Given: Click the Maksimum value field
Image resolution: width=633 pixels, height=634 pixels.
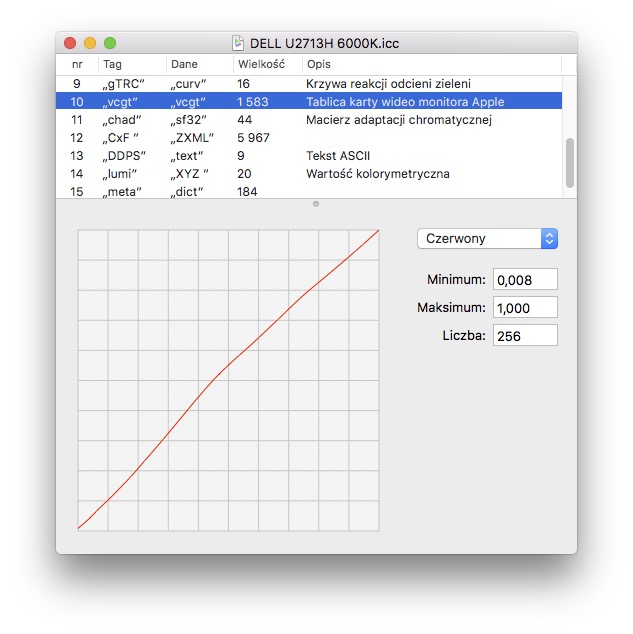Looking at the screenshot, I should 525,308.
